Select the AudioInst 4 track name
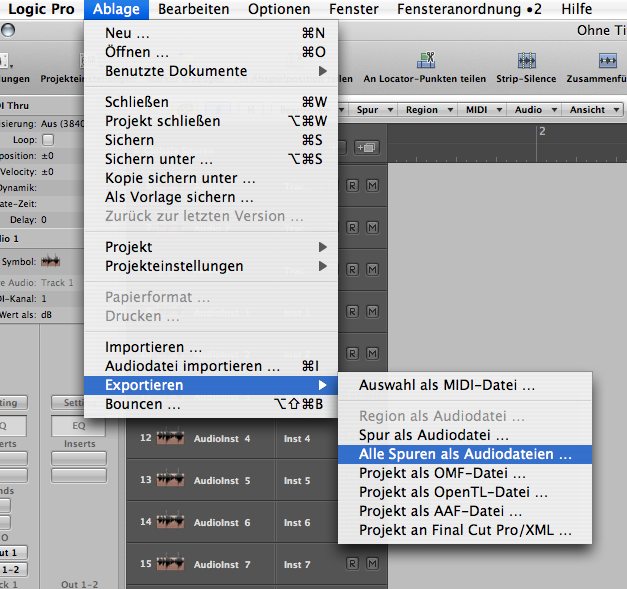 coord(222,439)
